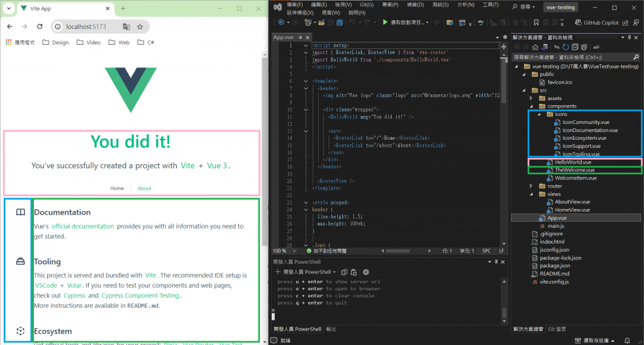Open the 偵錯(D) menu
The height and width of the screenshot is (345, 644).
click(x=415, y=5)
